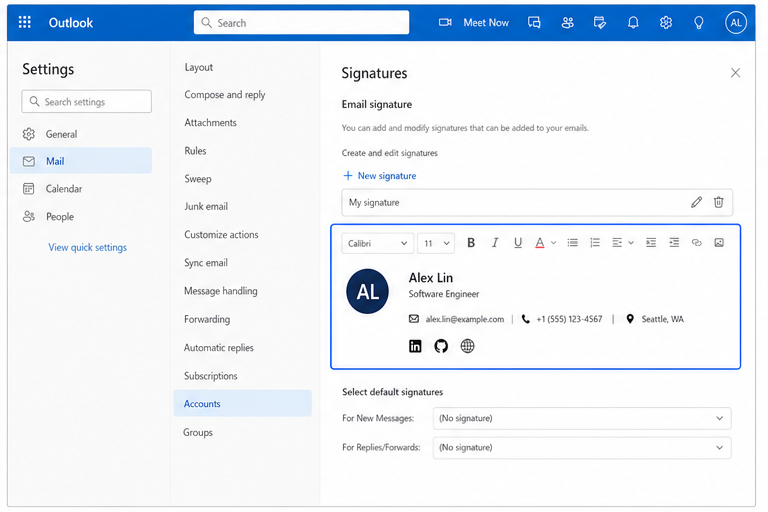Click New signature button
Viewport: 768px width, 512px height.
pos(380,175)
